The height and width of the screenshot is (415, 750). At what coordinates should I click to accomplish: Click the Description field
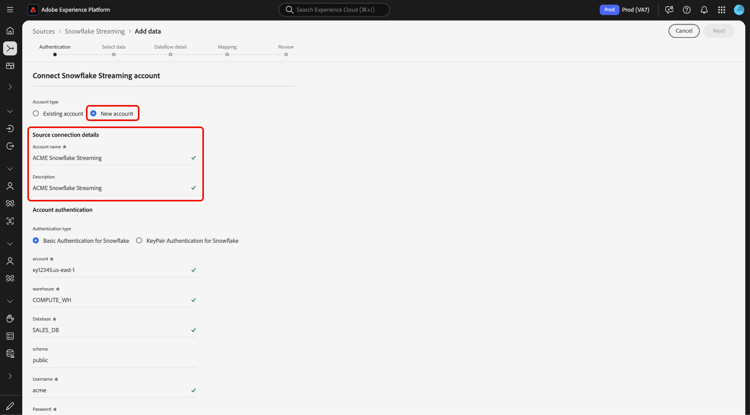click(114, 188)
